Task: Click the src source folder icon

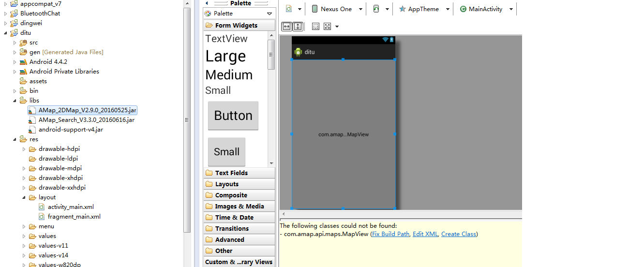Action: tap(23, 43)
